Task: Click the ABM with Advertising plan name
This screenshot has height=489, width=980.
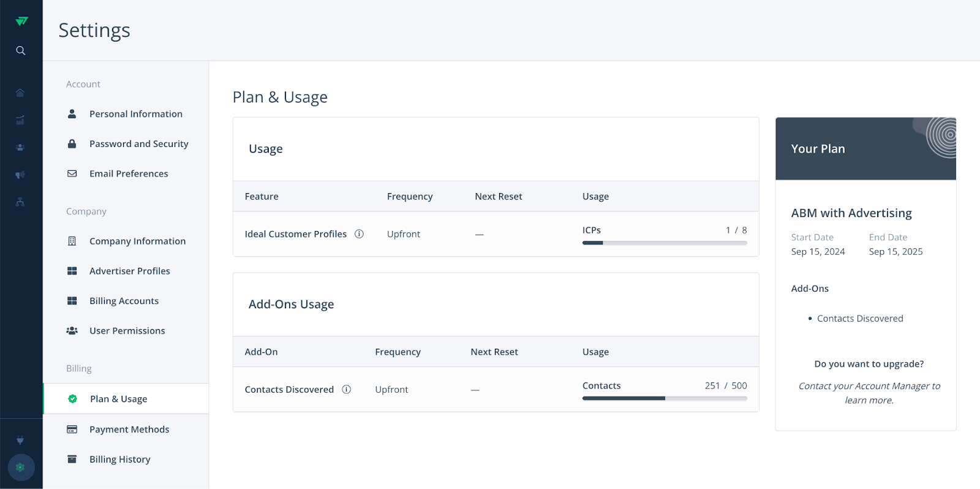Action: pos(851,213)
